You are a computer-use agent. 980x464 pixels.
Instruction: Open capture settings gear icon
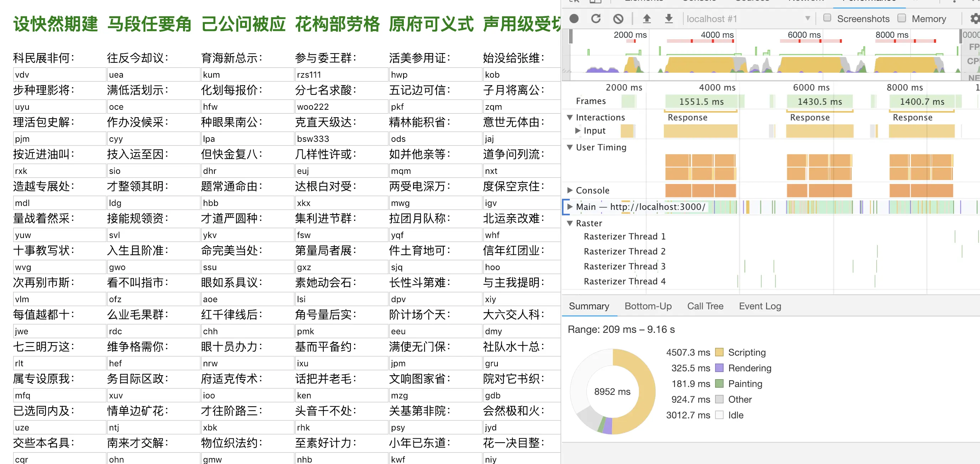[x=974, y=19]
